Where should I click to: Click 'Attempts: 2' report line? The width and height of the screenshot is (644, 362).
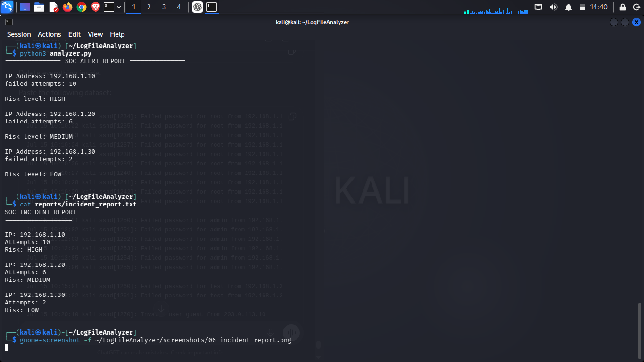click(25, 302)
